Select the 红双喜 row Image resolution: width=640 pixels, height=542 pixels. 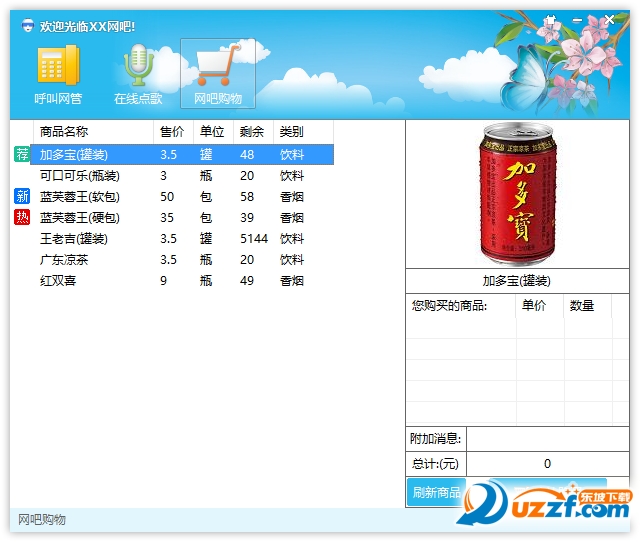point(182,281)
